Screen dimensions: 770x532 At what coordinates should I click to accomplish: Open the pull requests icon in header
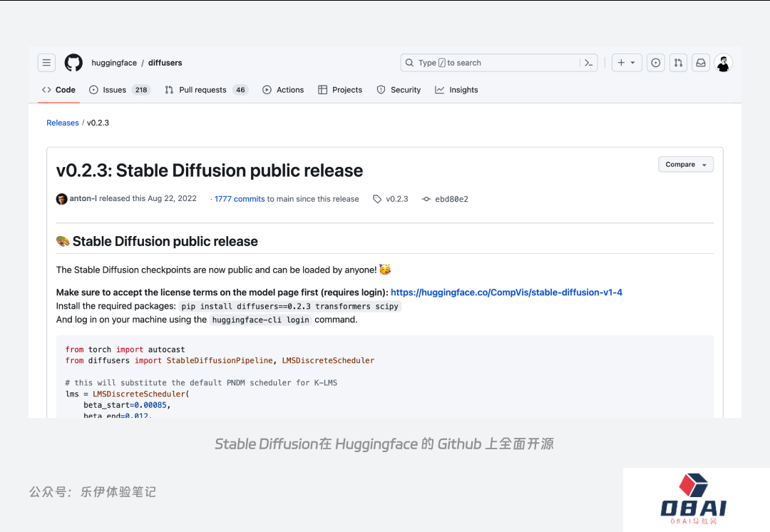pos(678,63)
